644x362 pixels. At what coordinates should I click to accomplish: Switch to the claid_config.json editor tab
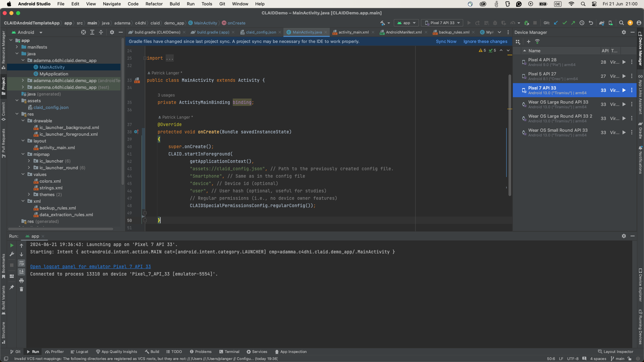coord(261,33)
